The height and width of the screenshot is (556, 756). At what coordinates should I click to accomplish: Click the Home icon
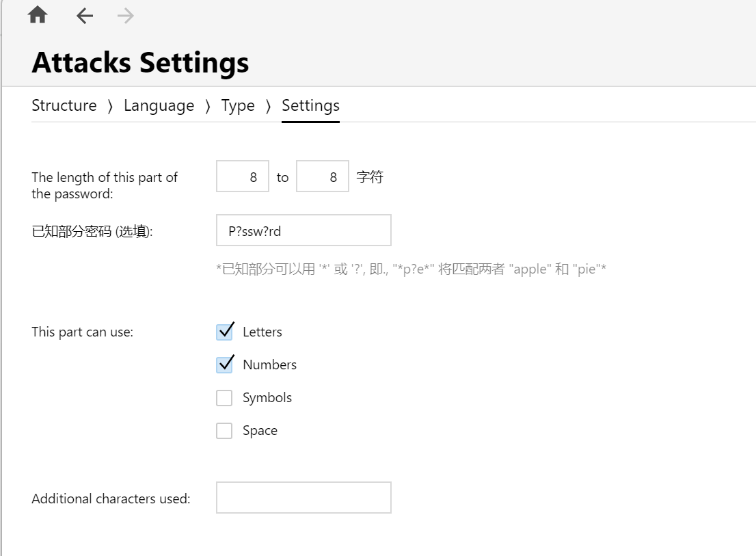[x=38, y=16]
